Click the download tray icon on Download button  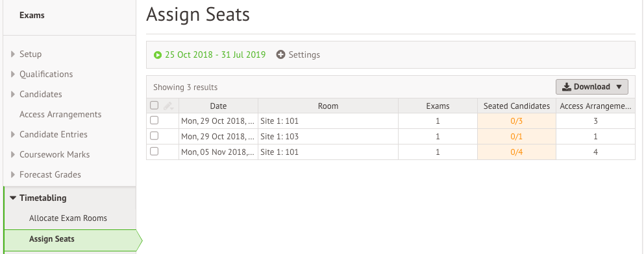567,87
